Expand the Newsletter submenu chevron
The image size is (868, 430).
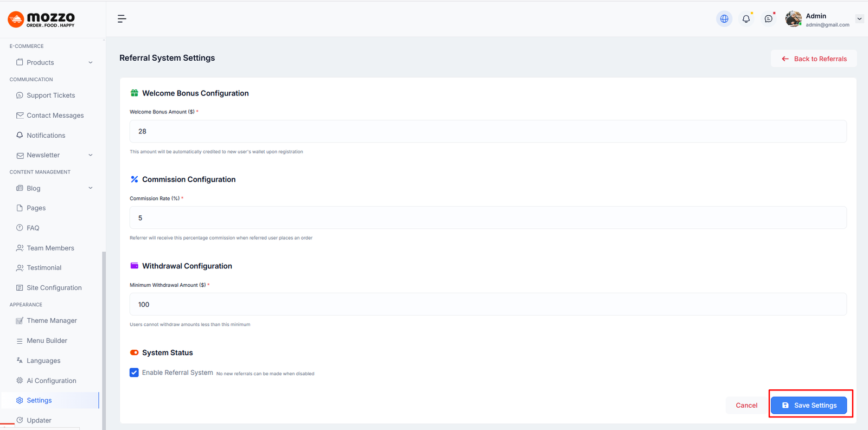pos(91,155)
